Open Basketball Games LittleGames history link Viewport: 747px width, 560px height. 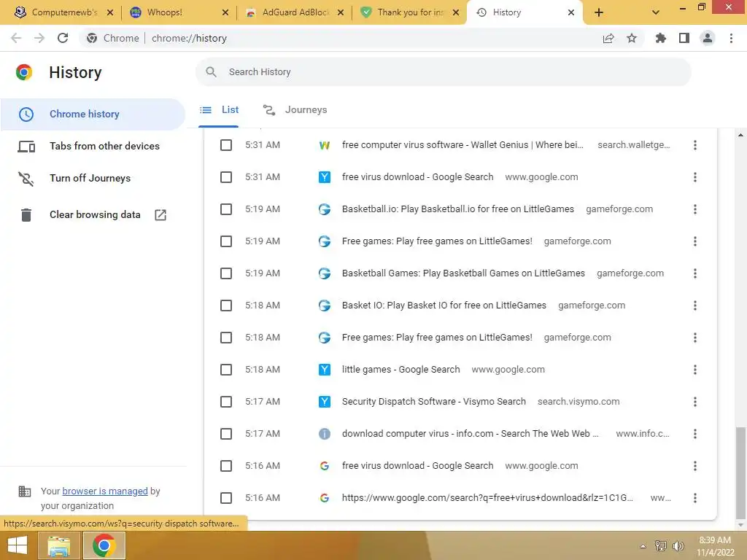[x=463, y=273]
